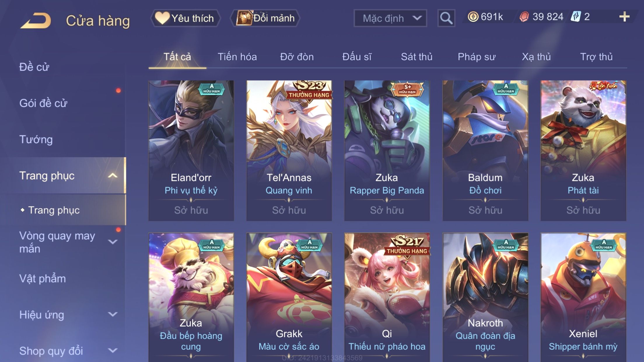Viewport: 644px width, 362px height.
Task: Collapse the Trang phục sidebar section
Action: (x=113, y=175)
